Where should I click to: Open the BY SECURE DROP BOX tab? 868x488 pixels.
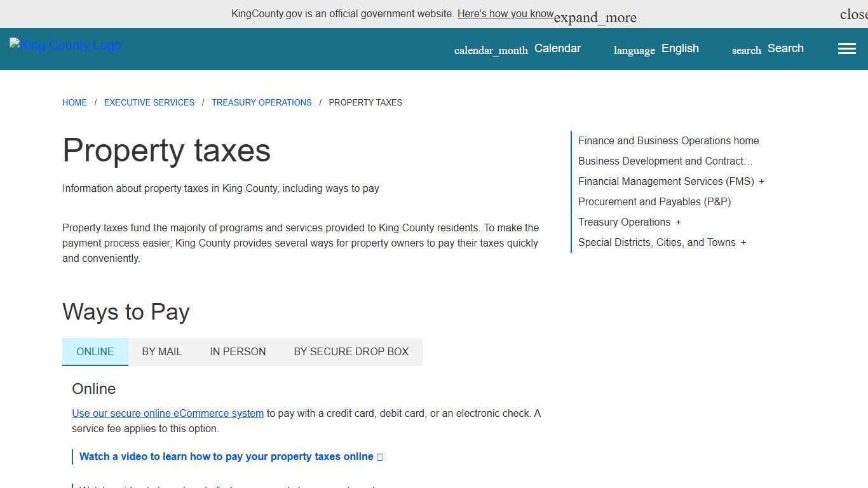(x=351, y=351)
